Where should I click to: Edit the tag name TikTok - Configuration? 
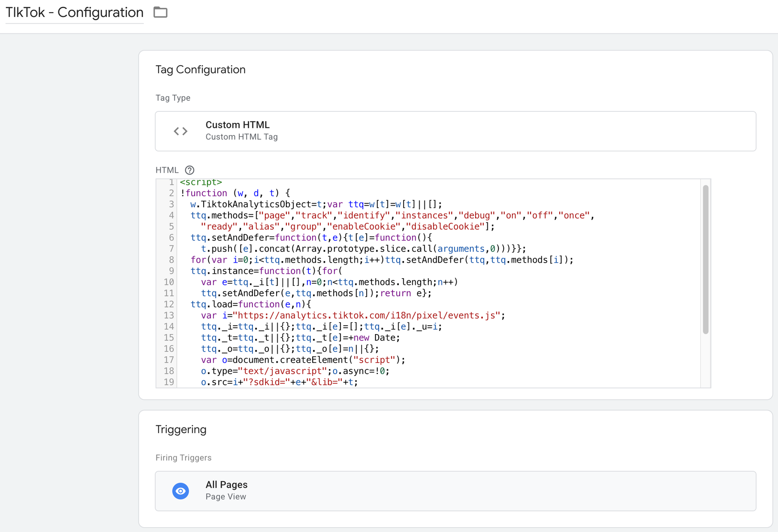pyautogui.click(x=74, y=12)
